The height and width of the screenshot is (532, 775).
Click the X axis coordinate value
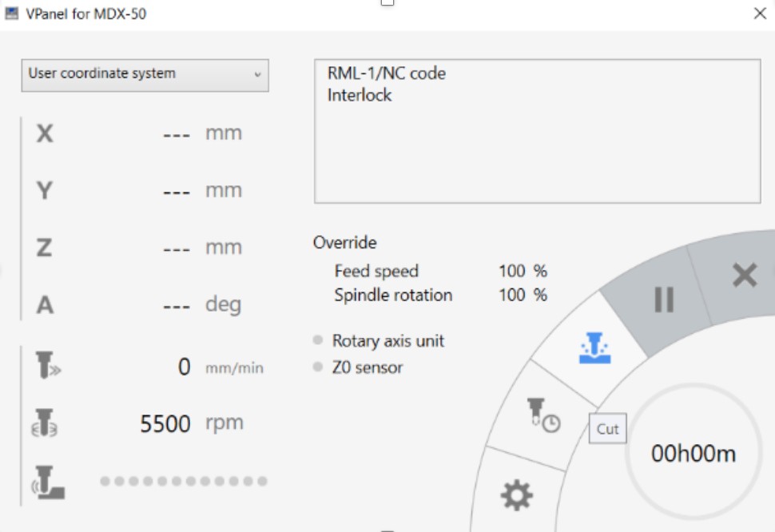click(x=176, y=133)
